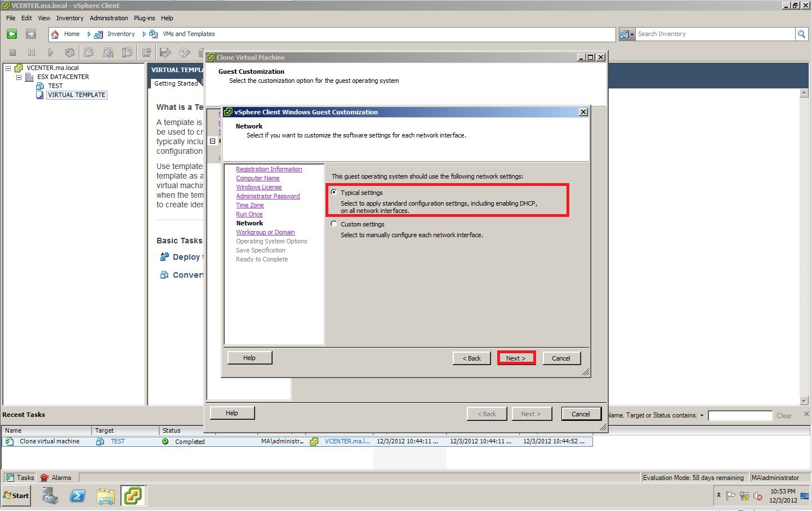Switch to the Alarms tab in status bar
Image resolution: width=812 pixels, height=511 pixels.
[56, 478]
